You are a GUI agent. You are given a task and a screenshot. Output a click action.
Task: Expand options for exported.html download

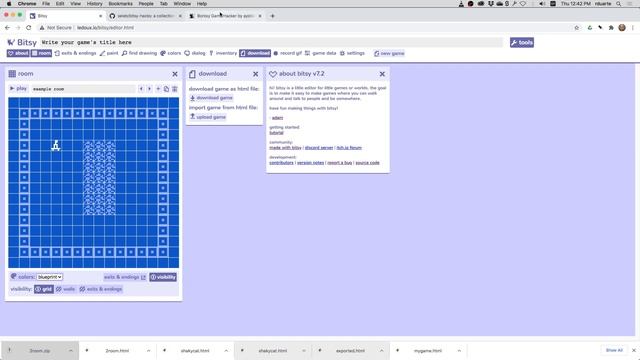[x=382, y=351]
